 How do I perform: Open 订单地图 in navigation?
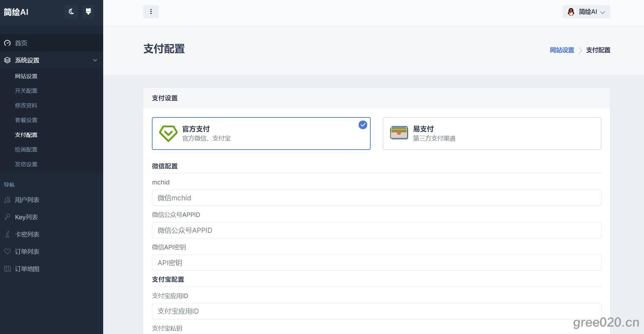click(x=27, y=269)
